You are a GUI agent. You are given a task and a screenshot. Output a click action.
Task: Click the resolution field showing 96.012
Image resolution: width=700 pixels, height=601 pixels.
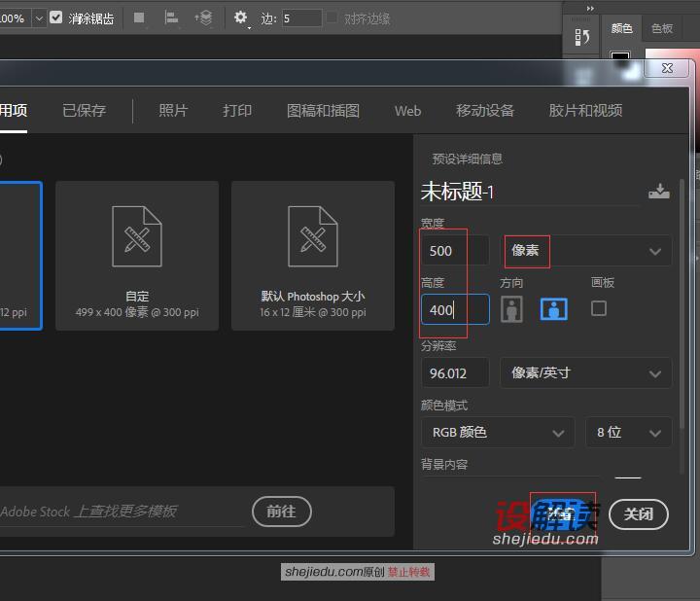(455, 372)
